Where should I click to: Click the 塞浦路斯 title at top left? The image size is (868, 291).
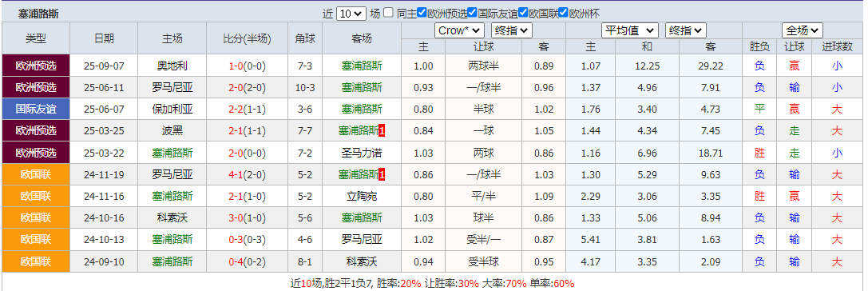[x=38, y=14]
